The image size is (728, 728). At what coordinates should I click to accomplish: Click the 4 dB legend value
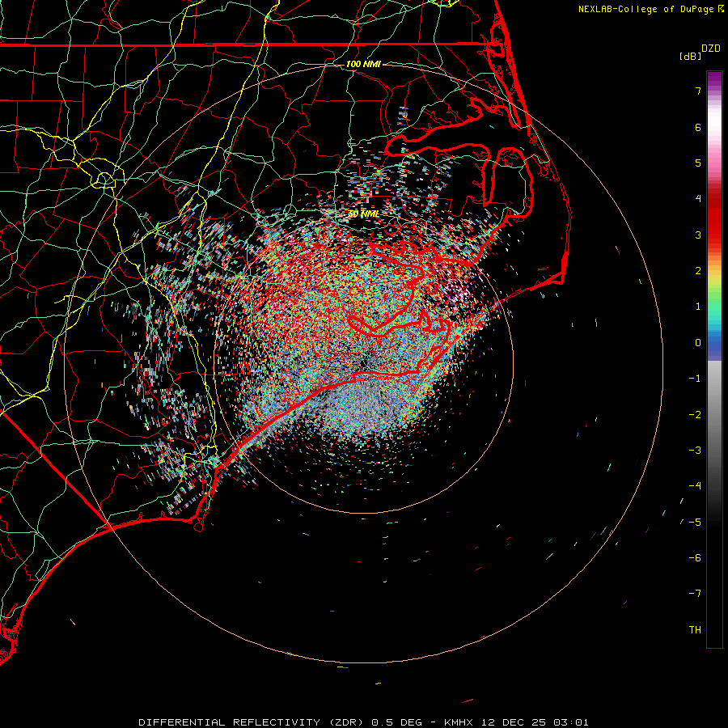pyautogui.click(x=698, y=199)
